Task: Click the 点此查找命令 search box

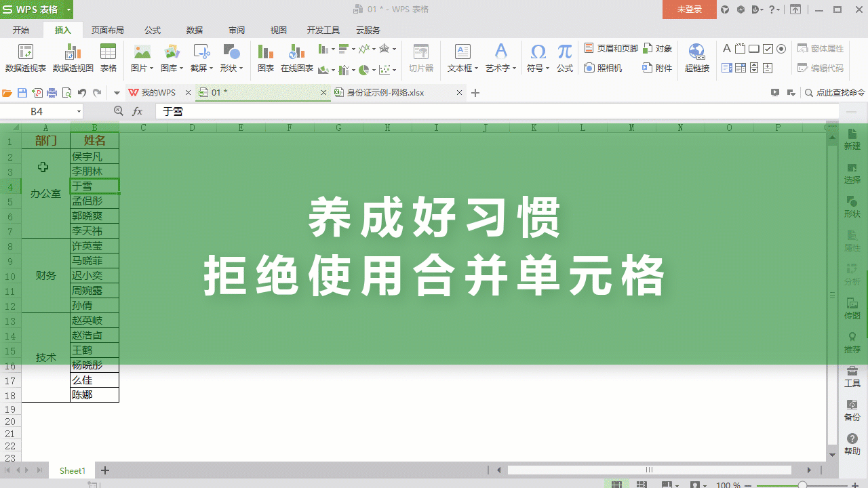Action: pos(835,93)
